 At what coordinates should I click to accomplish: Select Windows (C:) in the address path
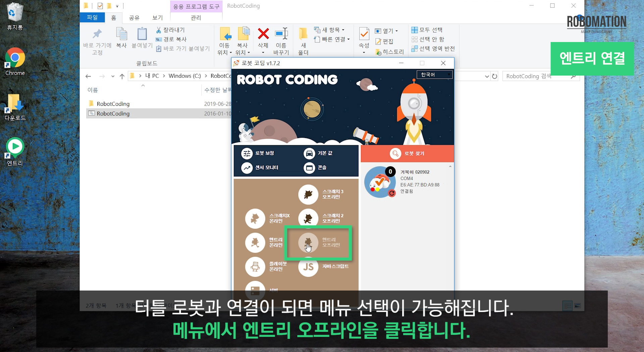(185, 76)
